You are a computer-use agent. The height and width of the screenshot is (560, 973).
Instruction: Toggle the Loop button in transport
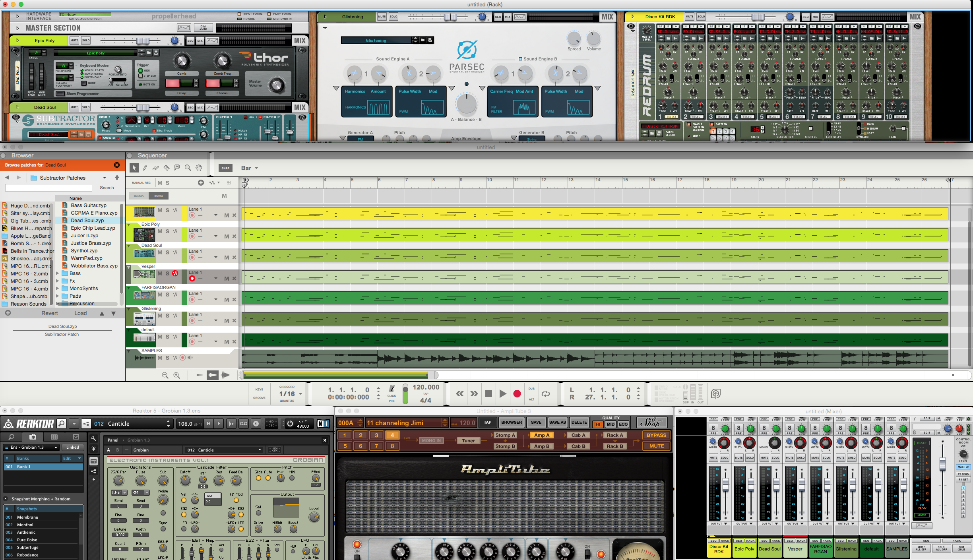click(546, 394)
